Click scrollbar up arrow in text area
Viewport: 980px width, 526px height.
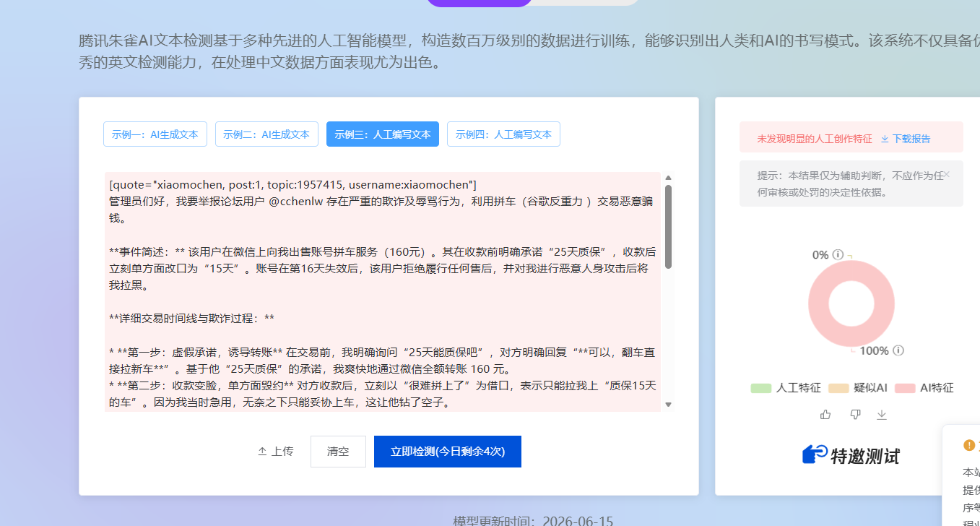click(x=668, y=178)
